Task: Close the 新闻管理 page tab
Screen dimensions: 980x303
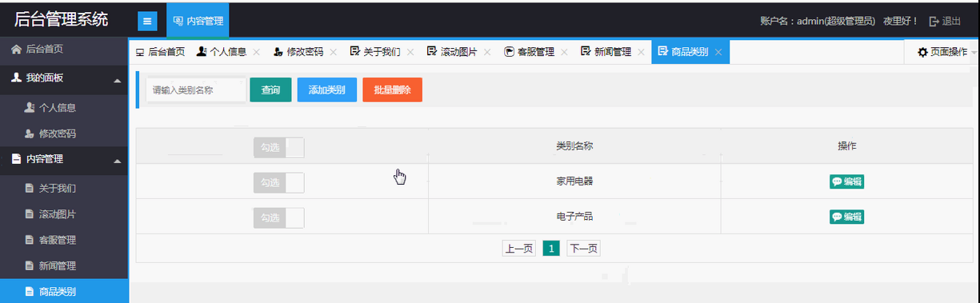Action: 641,52
